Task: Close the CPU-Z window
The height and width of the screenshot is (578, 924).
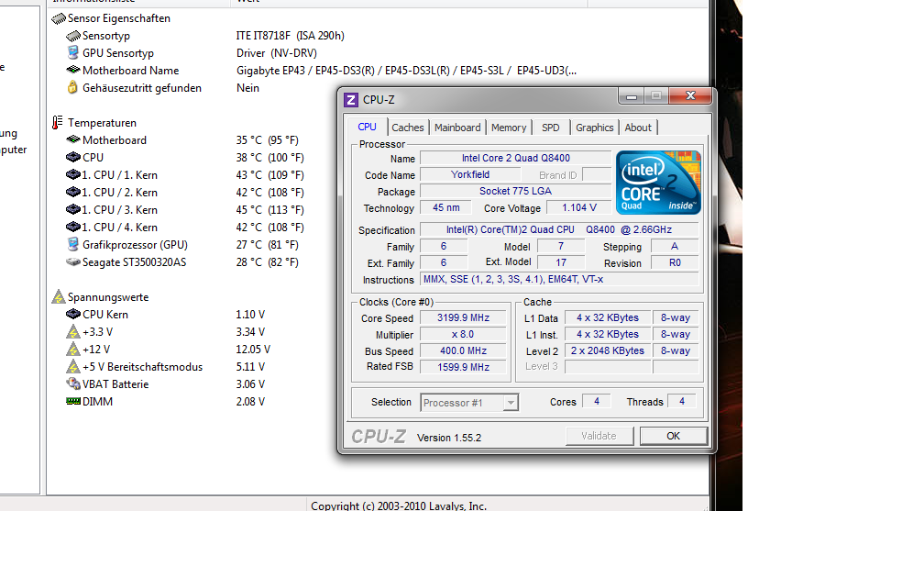Action: 690,96
